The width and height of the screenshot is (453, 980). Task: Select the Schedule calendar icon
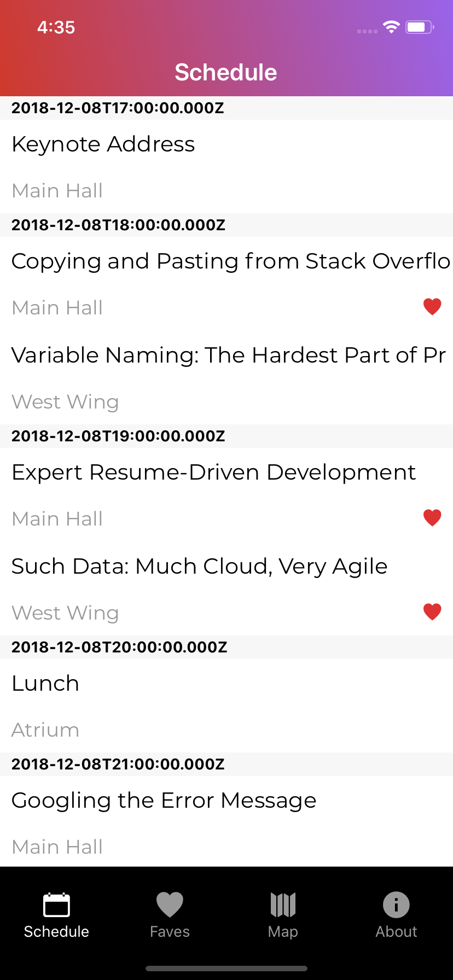[x=56, y=905]
